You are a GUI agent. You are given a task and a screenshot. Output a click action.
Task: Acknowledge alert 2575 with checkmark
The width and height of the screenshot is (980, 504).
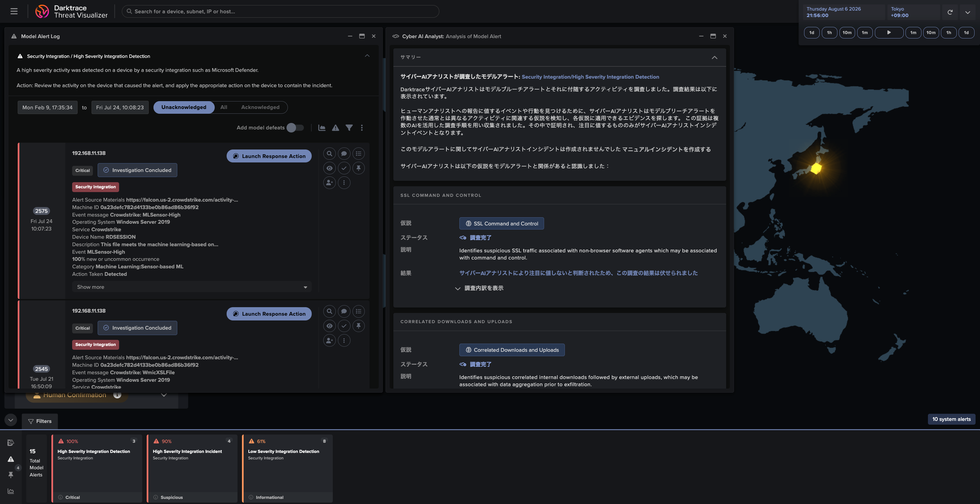point(344,168)
